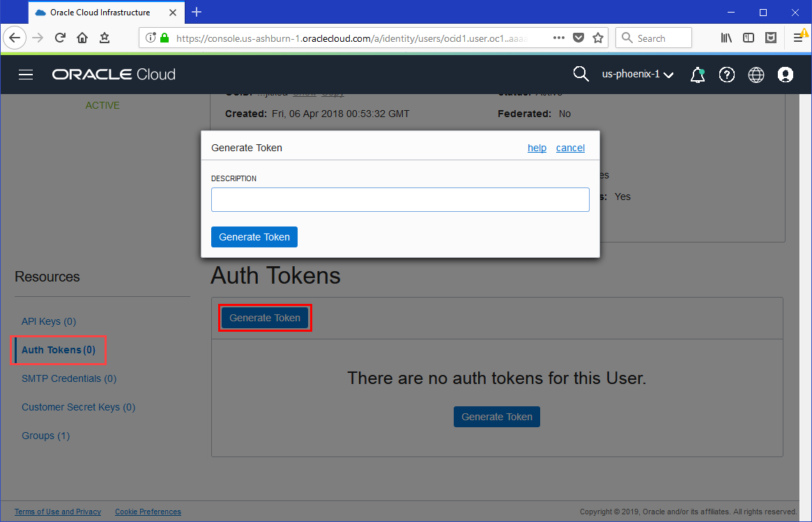Go to the browser home page icon

(x=82, y=38)
